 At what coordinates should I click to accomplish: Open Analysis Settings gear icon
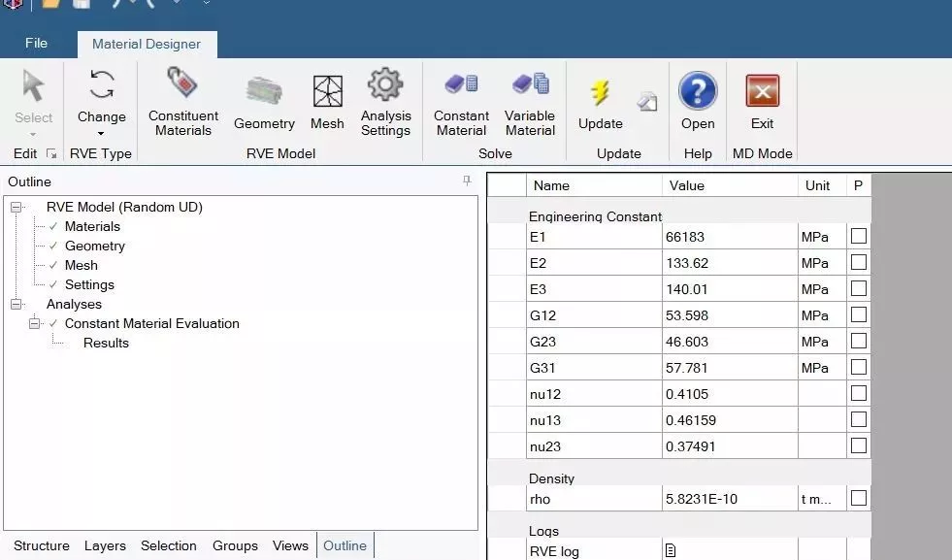coord(385,83)
